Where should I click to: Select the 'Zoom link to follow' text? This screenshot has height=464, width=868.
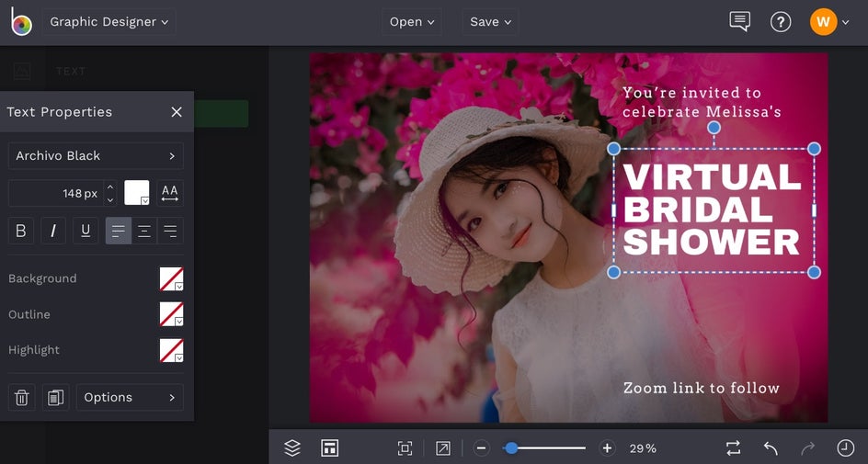coord(702,388)
